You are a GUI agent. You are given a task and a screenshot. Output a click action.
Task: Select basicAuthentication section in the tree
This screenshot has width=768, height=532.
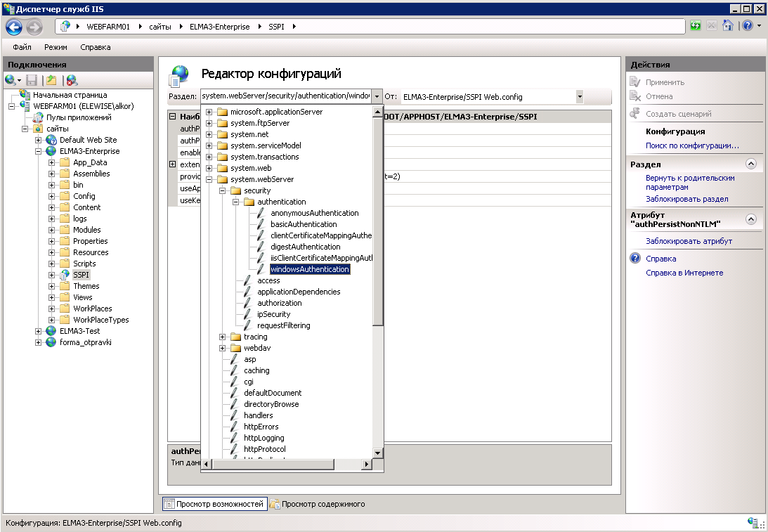[303, 224]
